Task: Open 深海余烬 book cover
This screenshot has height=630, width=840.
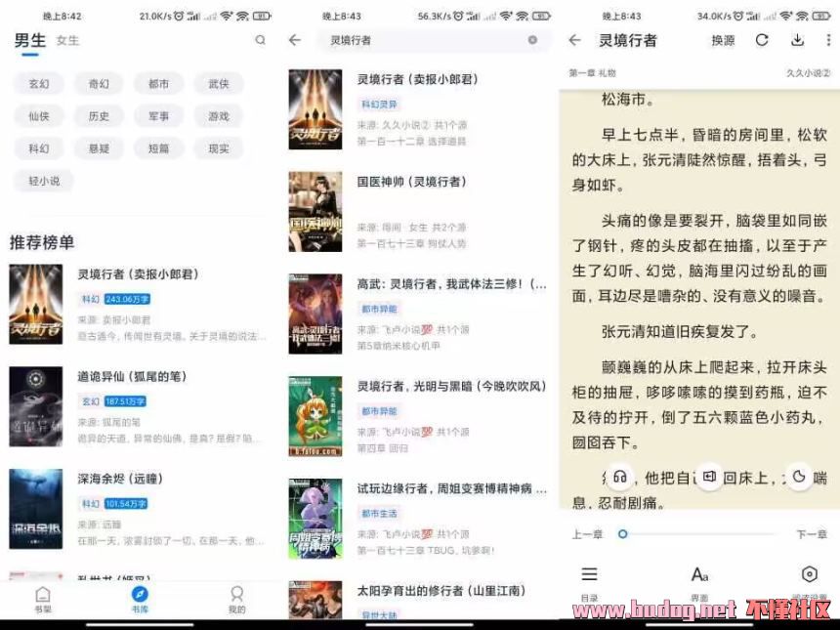Action: click(36, 509)
